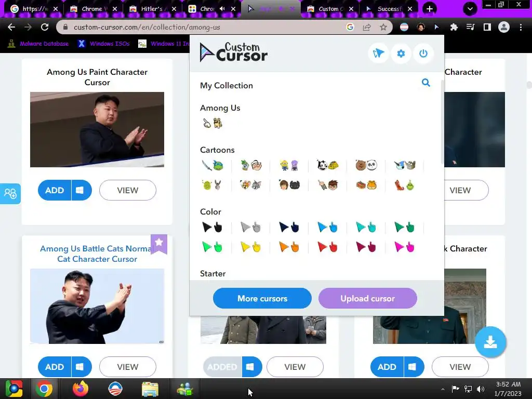Select the Garfield lasagna cursor pack
This screenshot has width=532, height=399.
[x=366, y=185]
